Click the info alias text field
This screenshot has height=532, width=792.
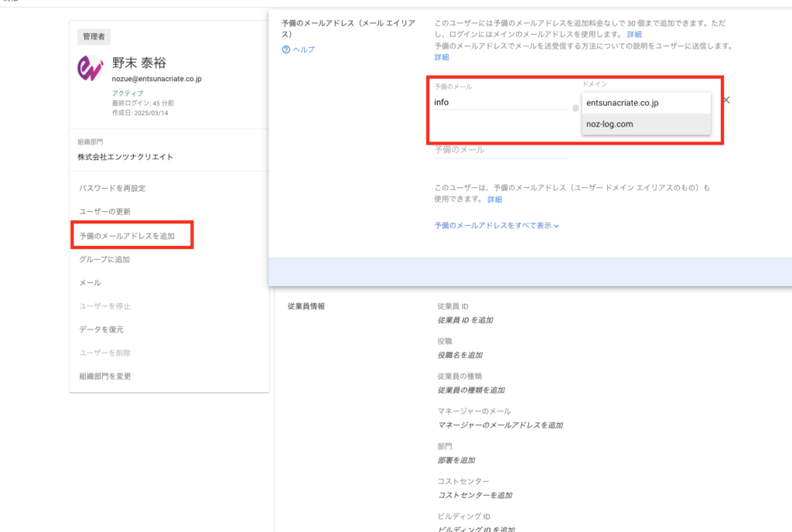499,102
